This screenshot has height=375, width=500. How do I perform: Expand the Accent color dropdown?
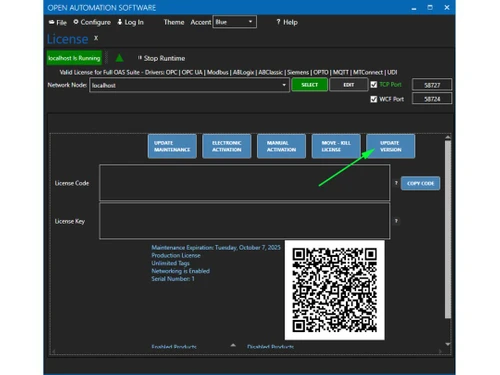click(235, 22)
